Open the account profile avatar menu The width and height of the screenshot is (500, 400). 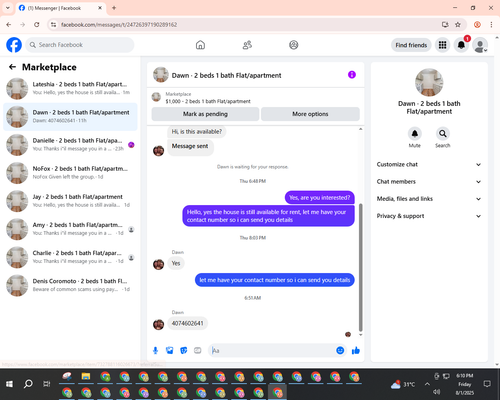coord(480,45)
